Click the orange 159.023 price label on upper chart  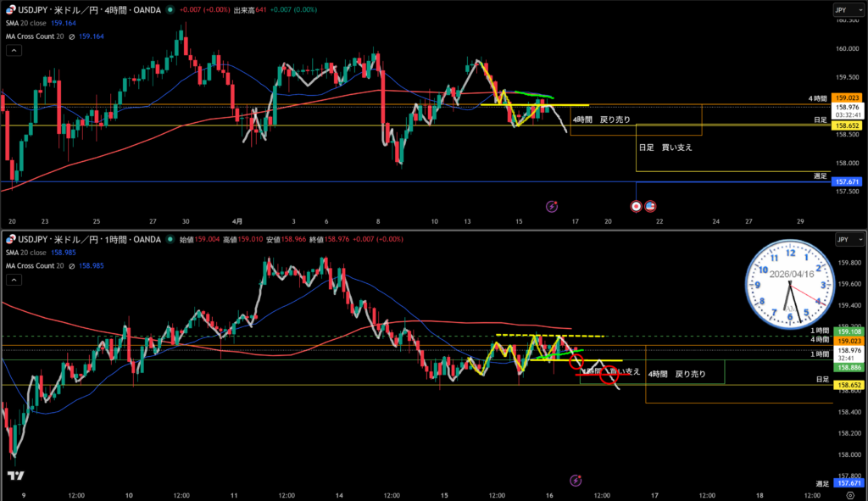click(848, 98)
